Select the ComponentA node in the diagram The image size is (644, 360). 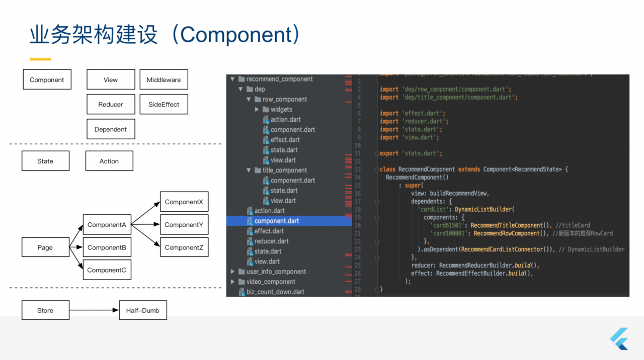[107, 225]
